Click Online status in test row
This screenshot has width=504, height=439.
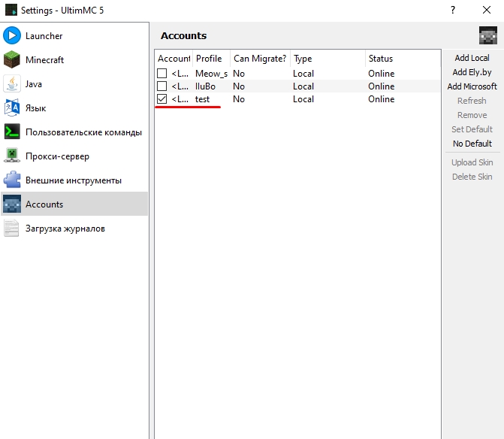(382, 99)
